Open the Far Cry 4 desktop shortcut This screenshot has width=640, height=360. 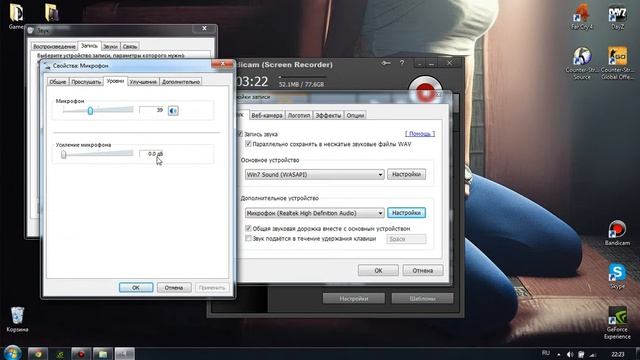pyautogui.click(x=582, y=17)
